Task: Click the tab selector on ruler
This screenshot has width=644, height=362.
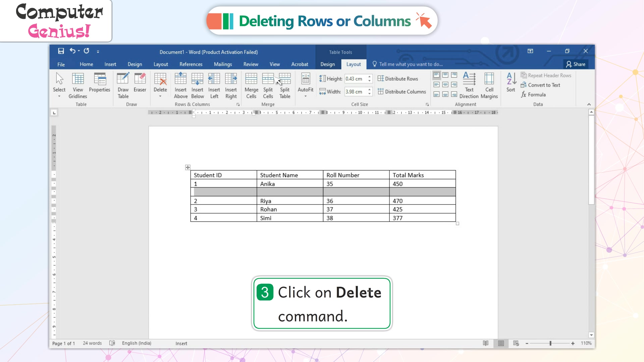Action: pos(54,113)
